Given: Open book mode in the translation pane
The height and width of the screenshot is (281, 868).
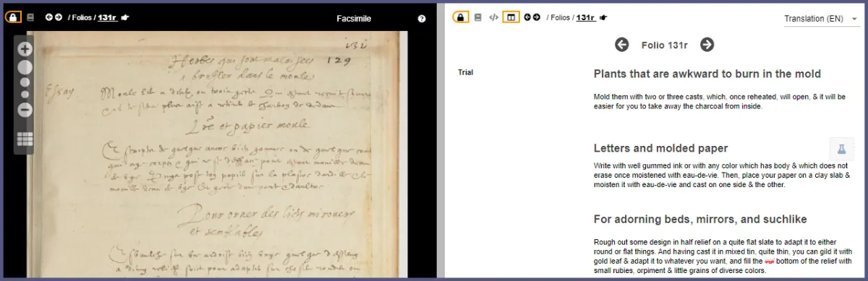Looking at the screenshot, I should point(477,17).
